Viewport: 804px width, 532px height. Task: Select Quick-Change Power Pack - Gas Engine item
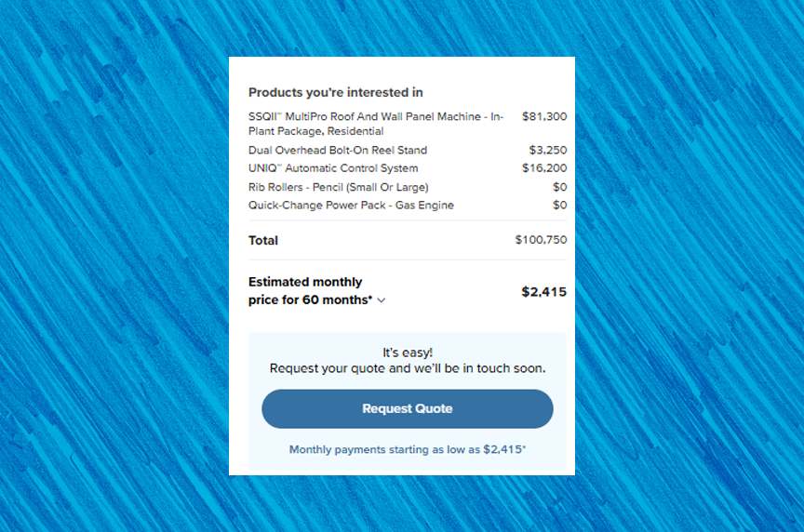coord(351,205)
